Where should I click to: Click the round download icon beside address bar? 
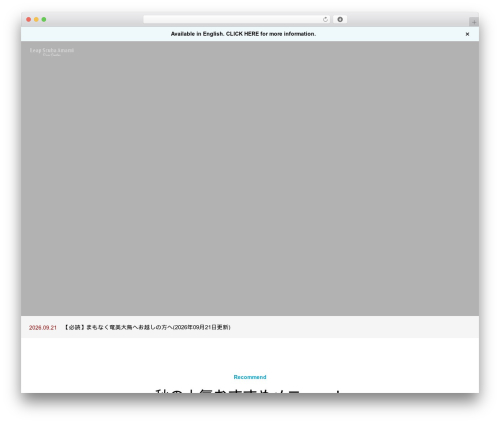340,19
